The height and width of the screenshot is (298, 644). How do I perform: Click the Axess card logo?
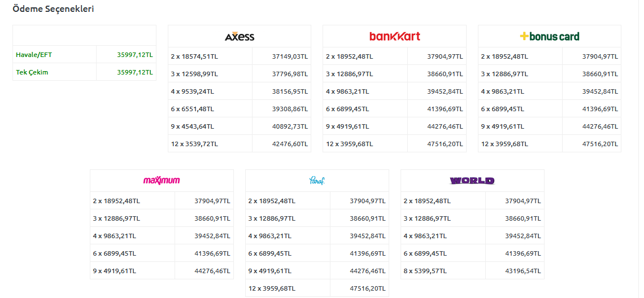240,37
